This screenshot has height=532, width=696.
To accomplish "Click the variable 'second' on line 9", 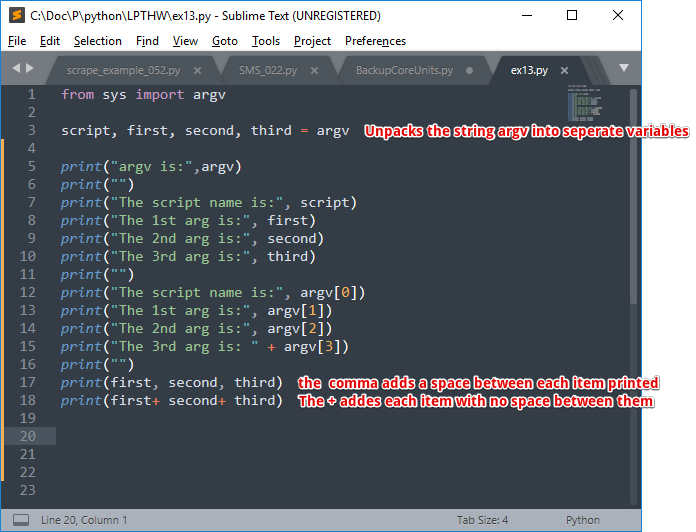I will point(292,239).
